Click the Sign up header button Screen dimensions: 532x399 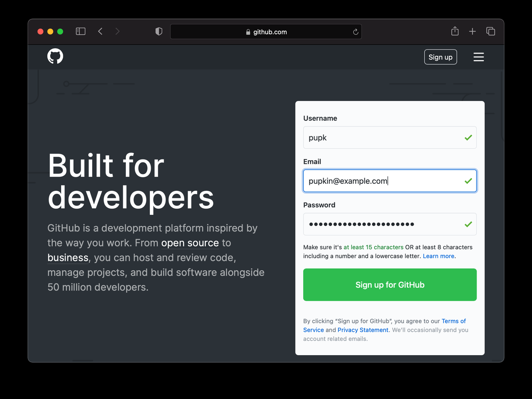pos(441,57)
